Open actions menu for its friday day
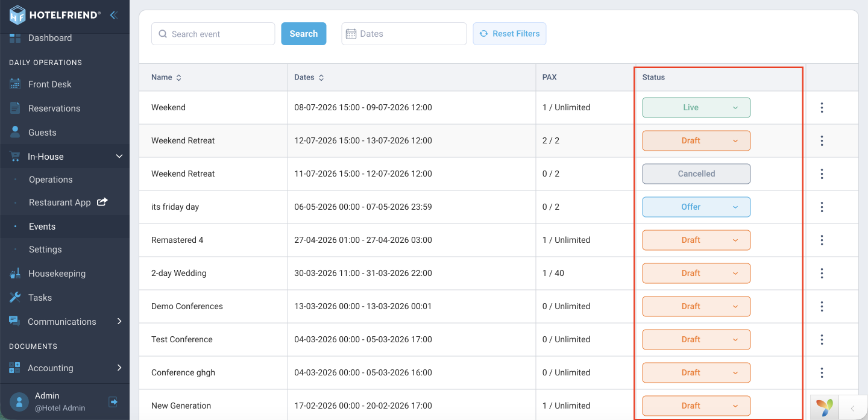Viewport: 868px width, 420px height. pyautogui.click(x=822, y=207)
